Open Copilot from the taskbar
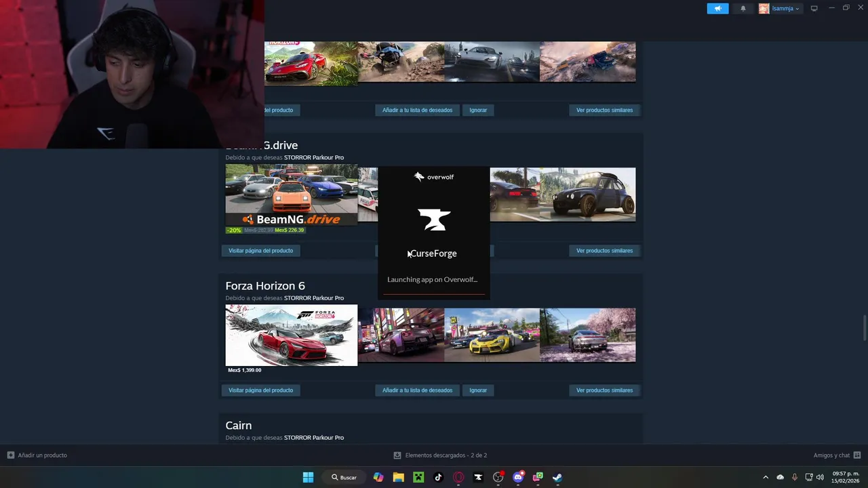This screenshot has width=868, height=488. (x=378, y=477)
